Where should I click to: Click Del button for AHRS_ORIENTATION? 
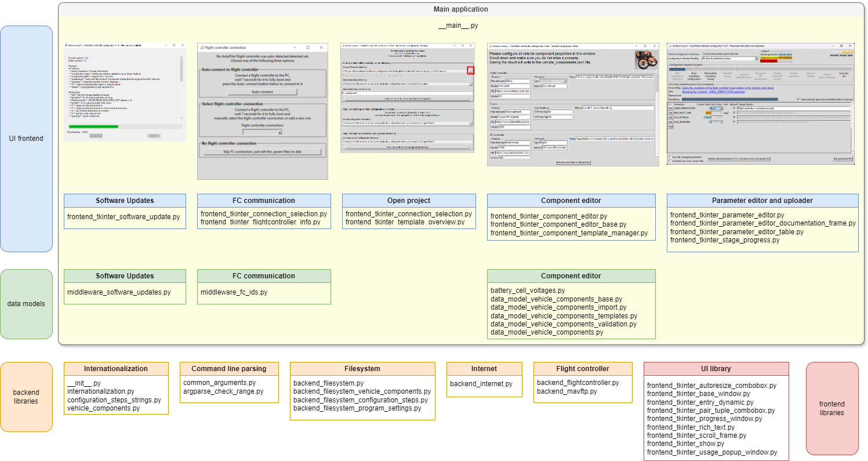670,108
